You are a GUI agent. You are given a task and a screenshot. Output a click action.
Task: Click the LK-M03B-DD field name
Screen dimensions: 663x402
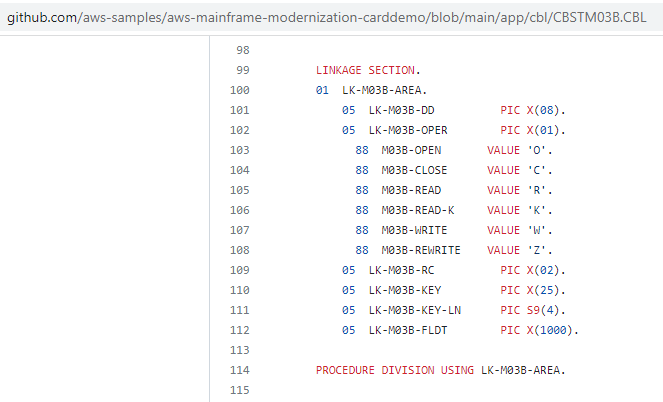(x=401, y=110)
